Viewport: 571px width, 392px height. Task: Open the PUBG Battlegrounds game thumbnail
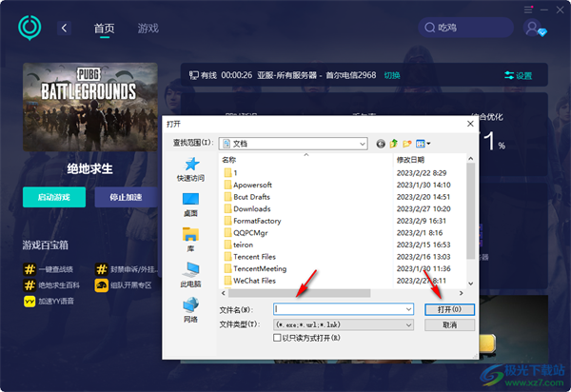click(x=90, y=107)
